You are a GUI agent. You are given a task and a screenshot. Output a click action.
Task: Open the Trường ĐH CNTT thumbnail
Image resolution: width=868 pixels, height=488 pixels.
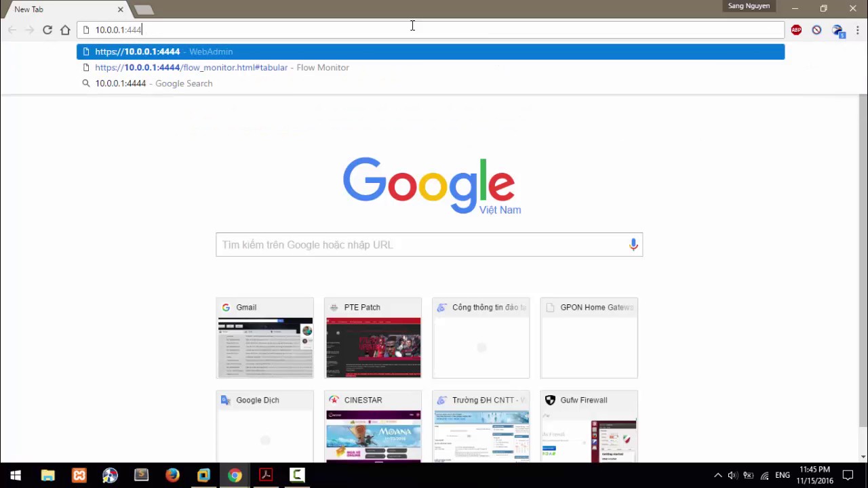[x=481, y=427]
